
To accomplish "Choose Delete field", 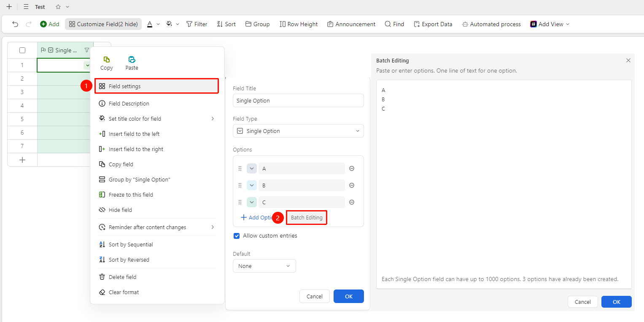I will click(x=157, y=277).
